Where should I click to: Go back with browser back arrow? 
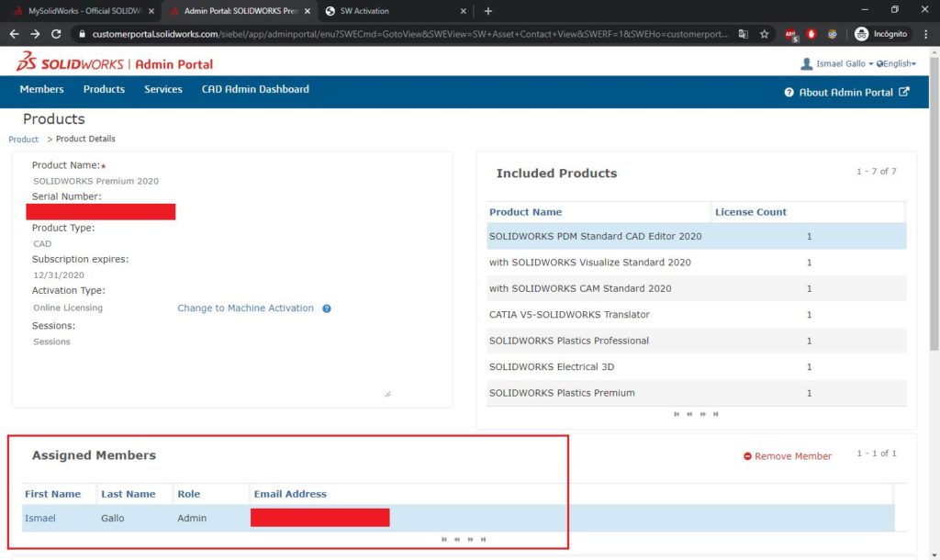[15, 34]
